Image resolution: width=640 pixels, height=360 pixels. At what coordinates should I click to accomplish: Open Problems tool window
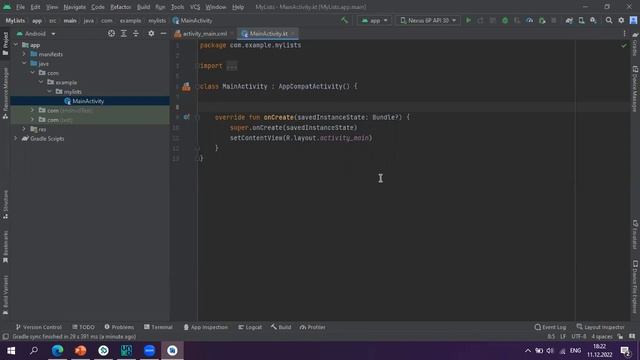pyautogui.click(x=119, y=327)
